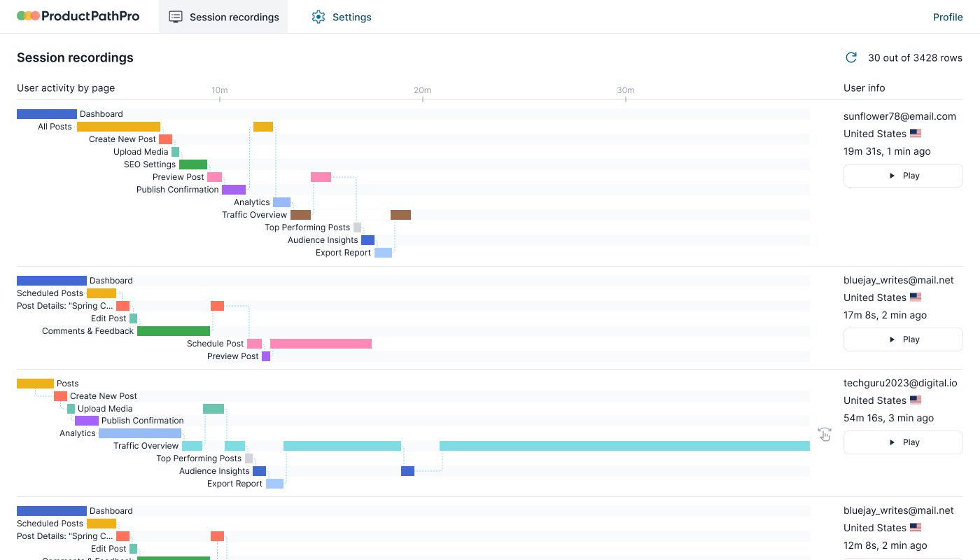Click the sunflower78@email.com user email
Screen dimensions: 980x560
pos(899,116)
